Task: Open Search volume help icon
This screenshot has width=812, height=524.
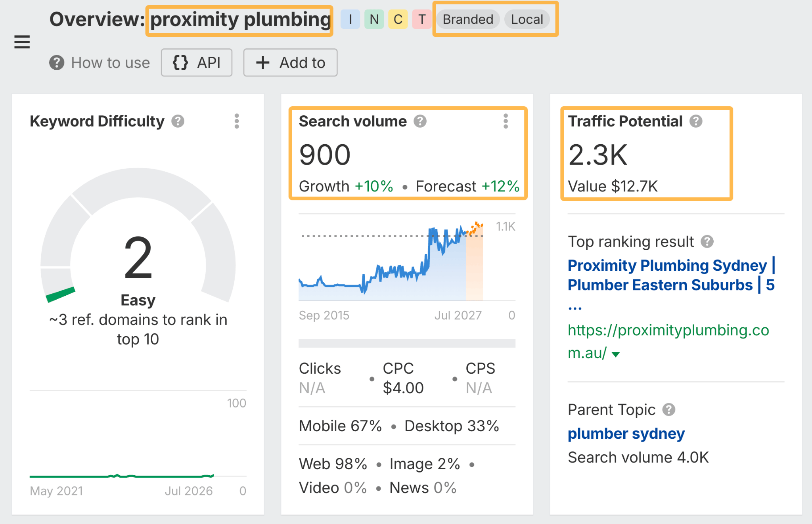Action: [x=420, y=121]
